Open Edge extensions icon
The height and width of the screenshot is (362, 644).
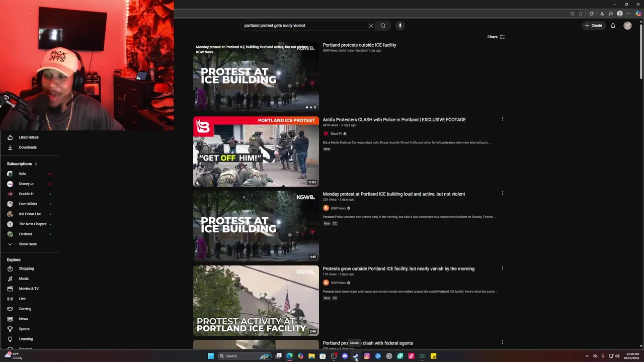point(592,14)
